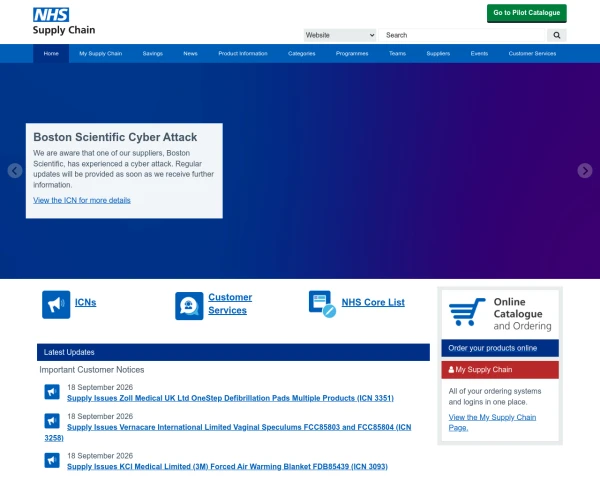Open the Events menu item
This screenshot has width=600, height=480.
point(479,54)
